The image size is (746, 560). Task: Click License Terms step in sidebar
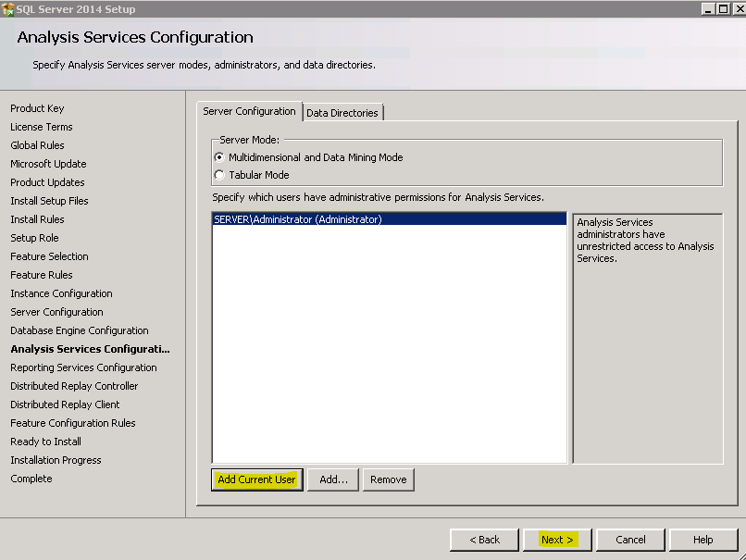pyautogui.click(x=42, y=127)
